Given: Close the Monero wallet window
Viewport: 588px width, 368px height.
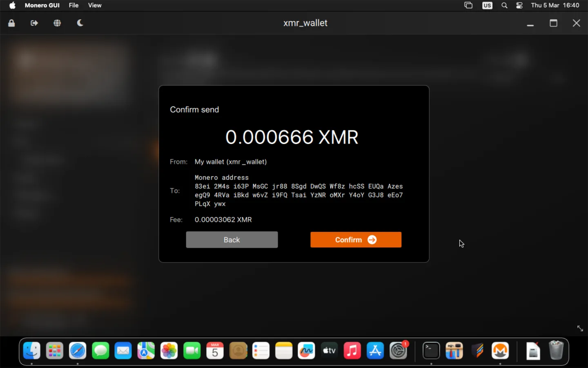Looking at the screenshot, I should [577, 23].
